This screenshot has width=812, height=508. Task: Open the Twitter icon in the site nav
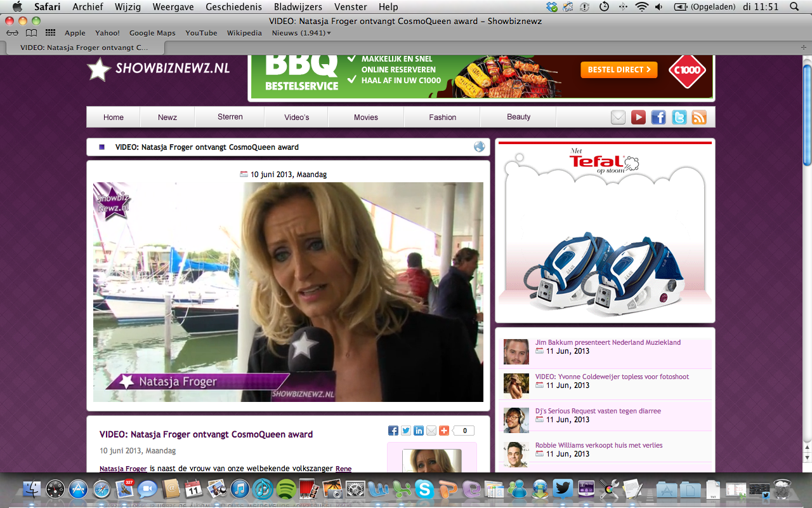pyautogui.click(x=679, y=117)
